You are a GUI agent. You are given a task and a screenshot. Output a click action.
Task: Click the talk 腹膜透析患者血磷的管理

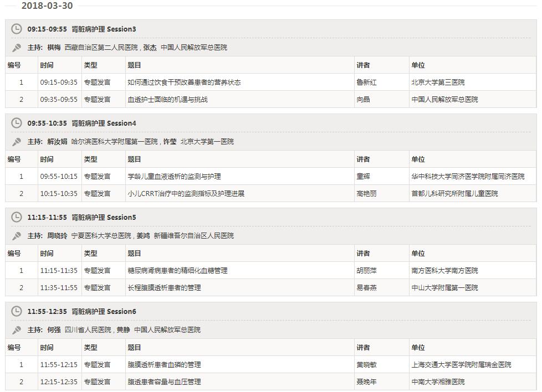click(x=164, y=364)
